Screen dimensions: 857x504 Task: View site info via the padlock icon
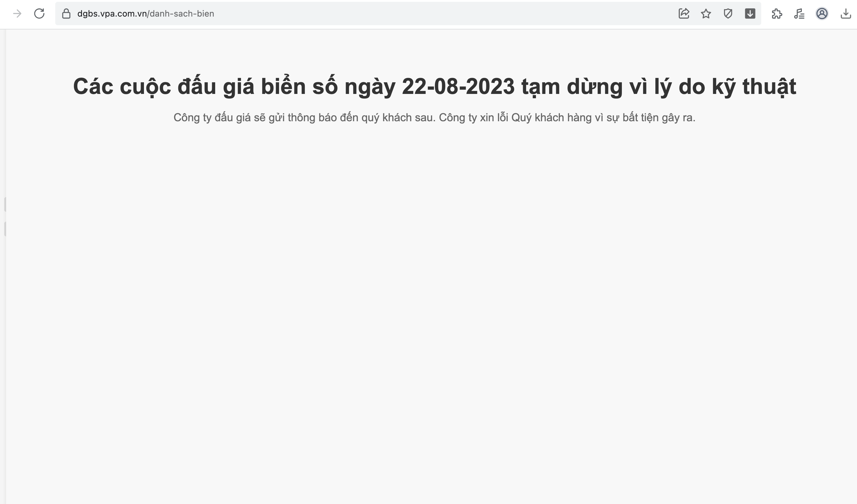66,14
